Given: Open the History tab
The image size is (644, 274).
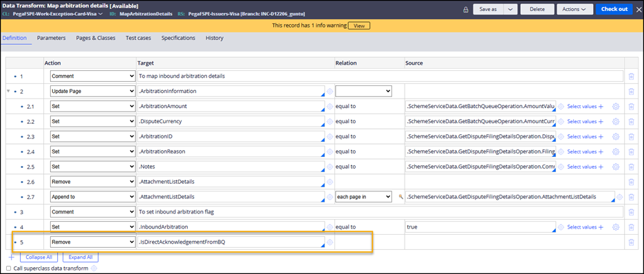Looking at the screenshot, I should (x=215, y=38).
